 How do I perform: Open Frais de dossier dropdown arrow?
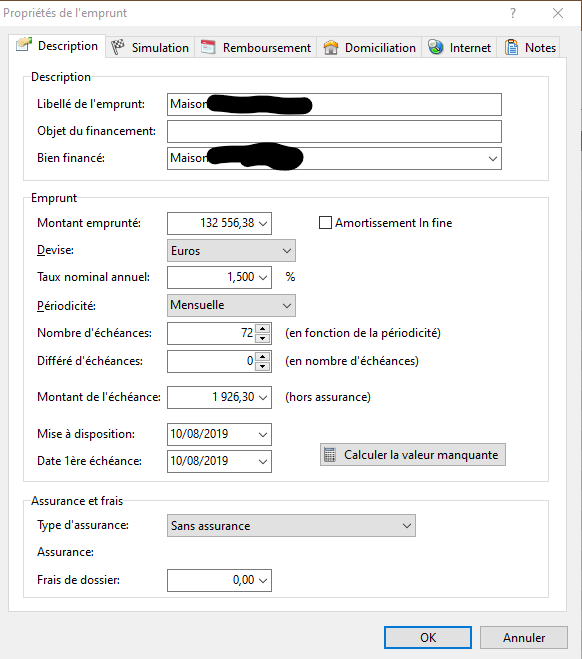click(x=263, y=580)
